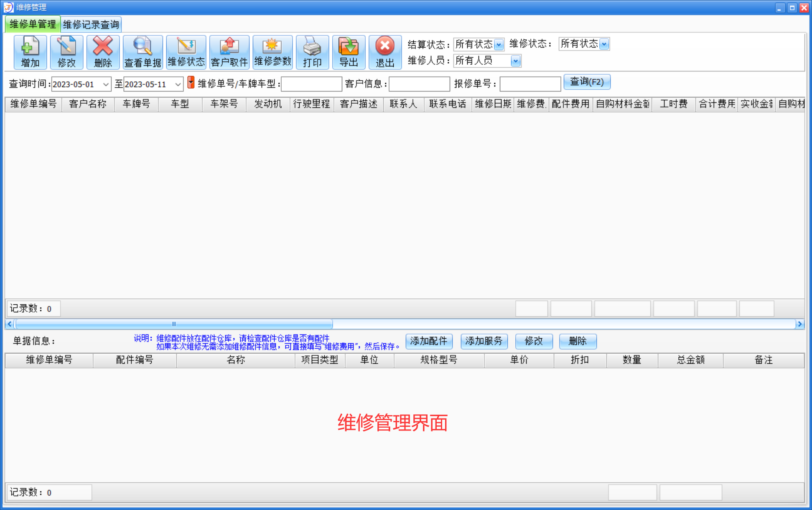The height and width of the screenshot is (510, 812).
Task: Click the 客户描述 column header
Action: [x=359, y=104]
